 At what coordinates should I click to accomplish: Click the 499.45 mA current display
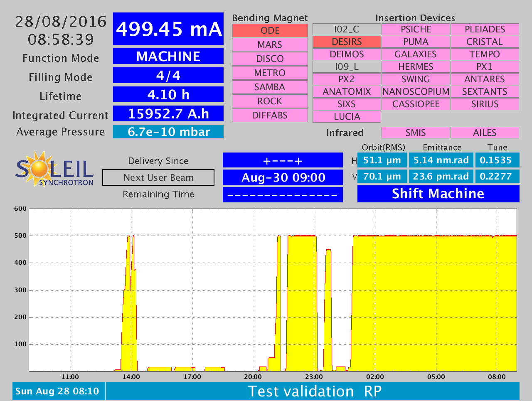tap(168, 29)
